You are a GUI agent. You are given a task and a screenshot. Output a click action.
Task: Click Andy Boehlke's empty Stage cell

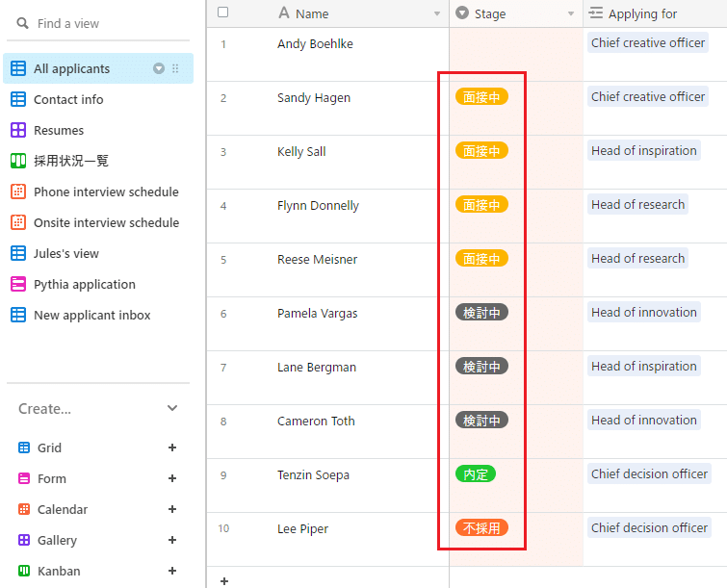(x=516, y=55)
